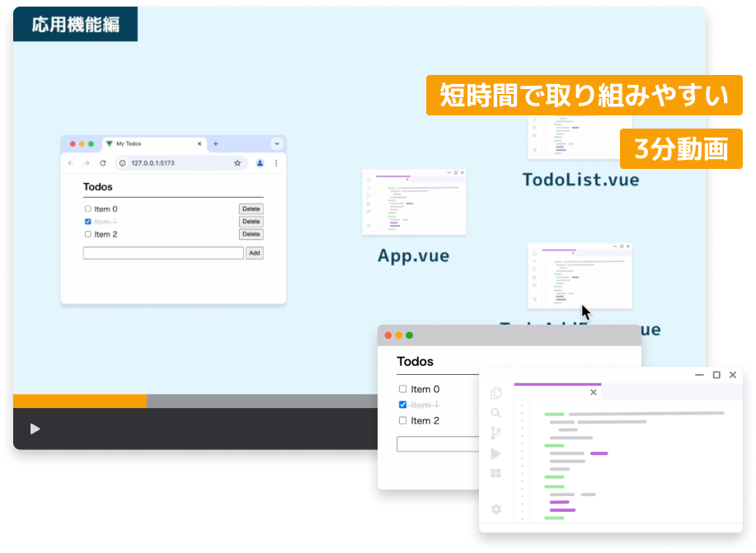Click the back arrow in the browser mockup
This screenshot has width=756, height=553.
click(71, 163)
